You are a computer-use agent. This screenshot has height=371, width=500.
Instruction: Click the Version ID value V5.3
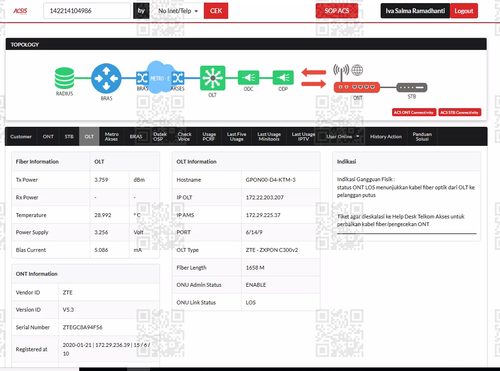[x=68, y=310]
